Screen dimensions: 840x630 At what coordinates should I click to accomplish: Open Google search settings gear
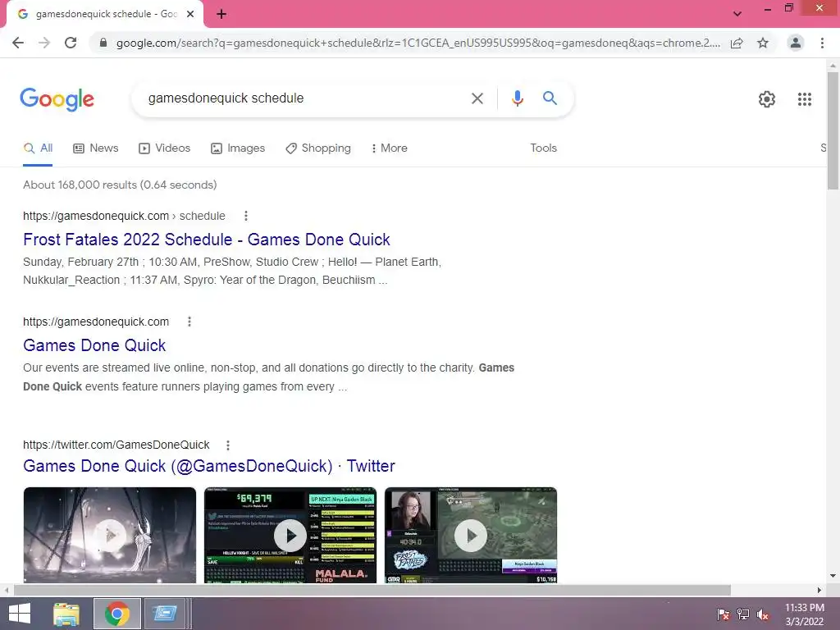click(767, 99)
